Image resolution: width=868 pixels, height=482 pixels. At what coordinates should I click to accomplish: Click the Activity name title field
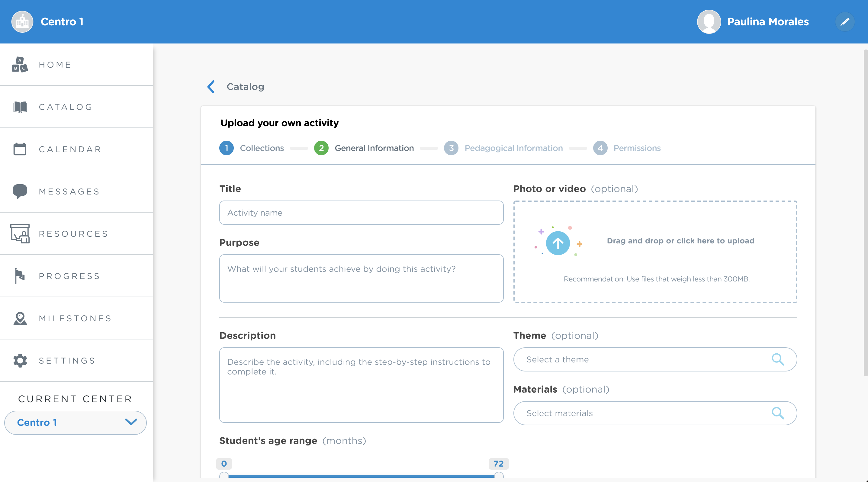(361, 213)
